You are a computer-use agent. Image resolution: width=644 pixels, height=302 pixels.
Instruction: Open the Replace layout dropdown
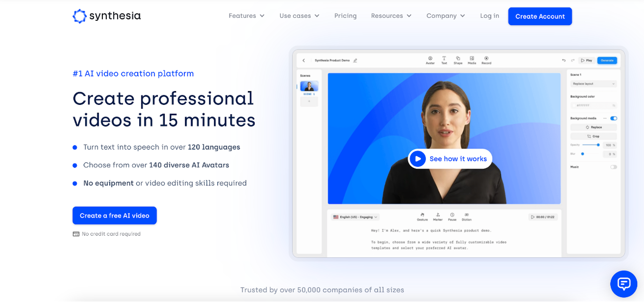tap(593, 84)
